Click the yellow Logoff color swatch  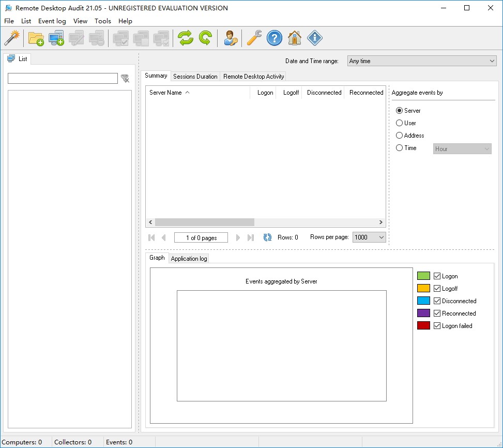[x=423, y=289]
